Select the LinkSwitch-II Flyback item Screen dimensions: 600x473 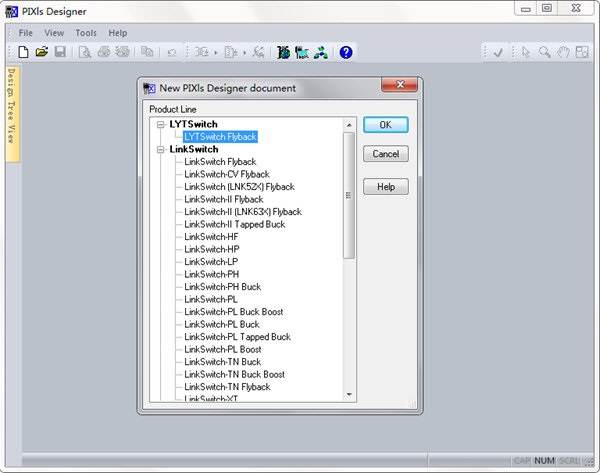[x=223, y=199]
